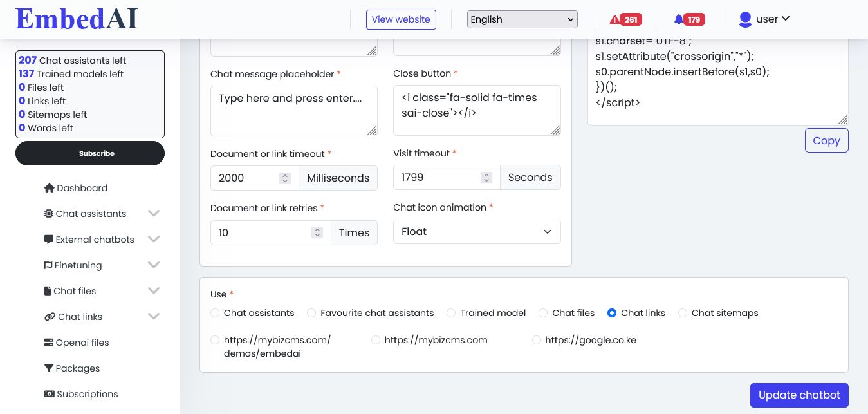Click the EmbedAI logo

coord(77,19)
